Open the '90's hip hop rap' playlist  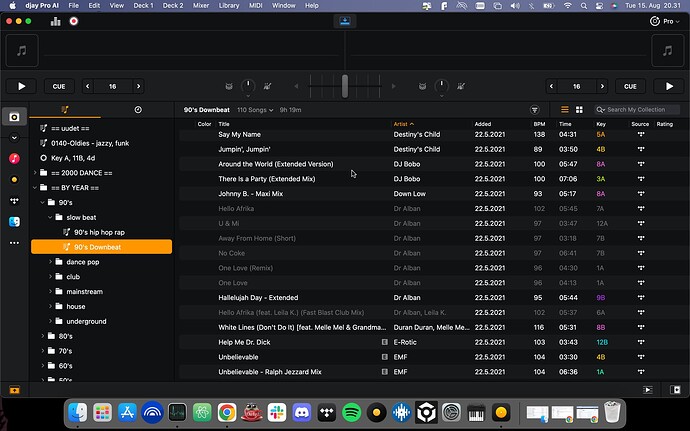click(101, 232)
